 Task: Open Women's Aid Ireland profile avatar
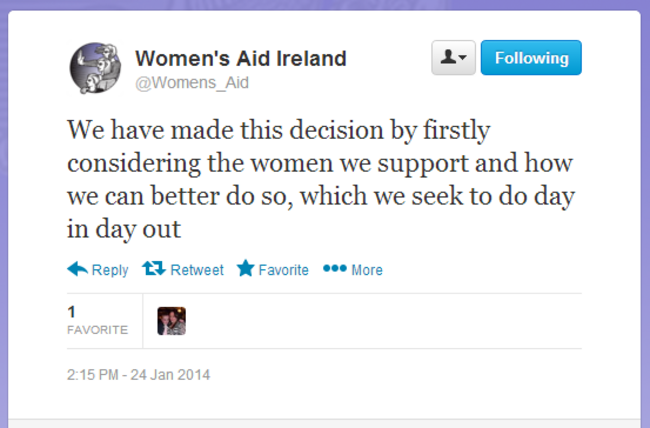[x=95, y=68]
